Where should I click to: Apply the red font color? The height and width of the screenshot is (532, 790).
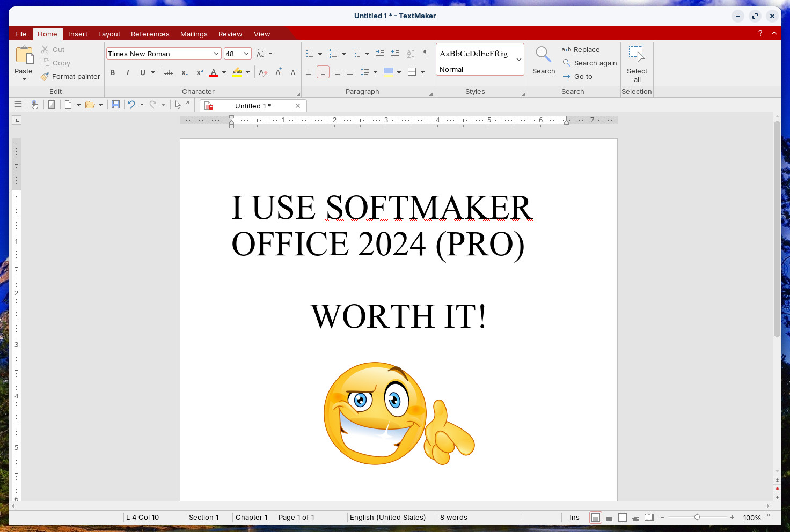[214, 72]
